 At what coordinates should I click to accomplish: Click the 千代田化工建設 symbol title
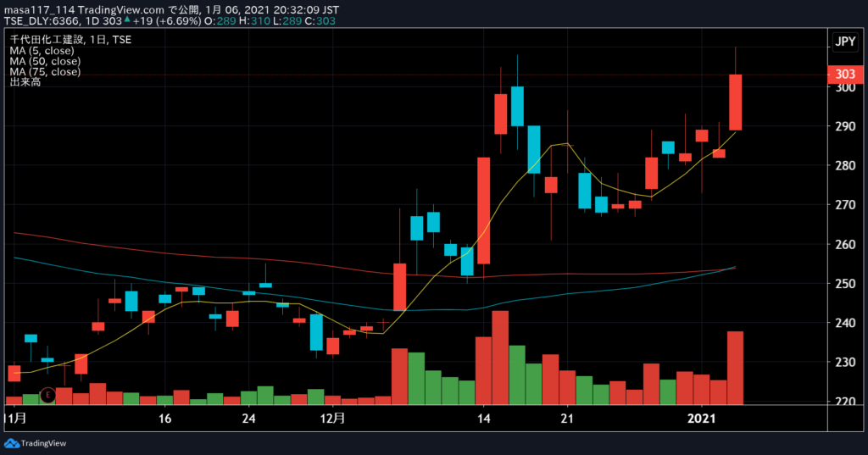47,39
